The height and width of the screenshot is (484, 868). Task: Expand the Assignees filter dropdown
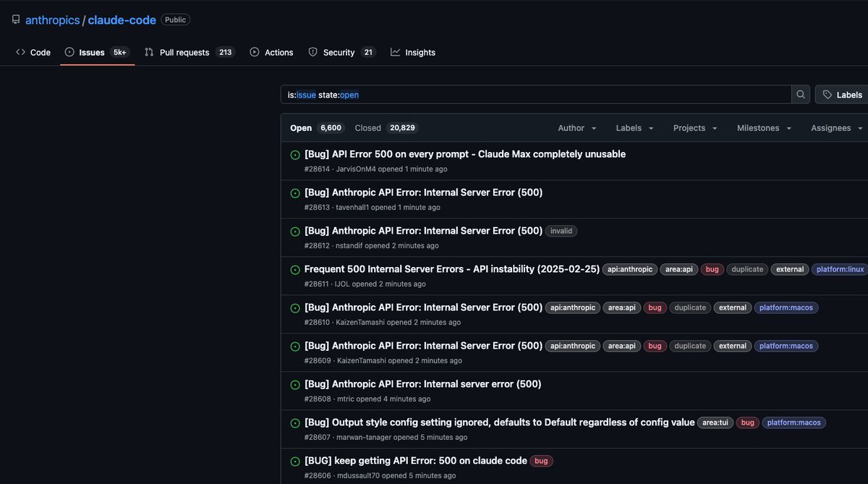(x=837, y=128)
